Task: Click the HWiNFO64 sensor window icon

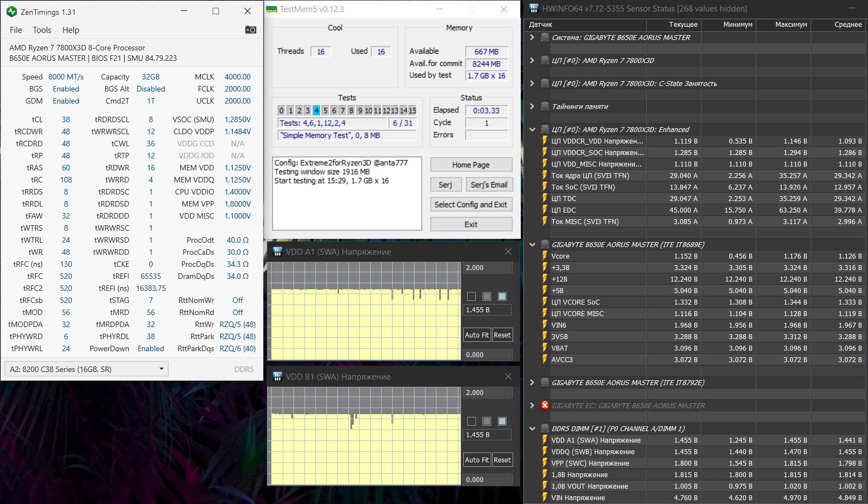Action: click(534, 9)
